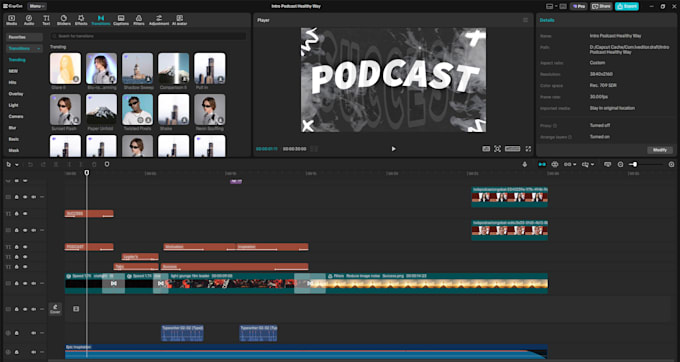Viewport: 680px width, 362px height.
Task: Select the Favorites category
Action: pos(24,37)
